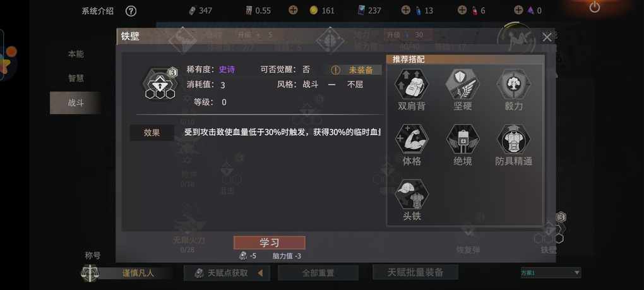Select the 绝境 medkit talent icon
The height and width of the screenshot is (290, 644).
[x=462, y=139]
